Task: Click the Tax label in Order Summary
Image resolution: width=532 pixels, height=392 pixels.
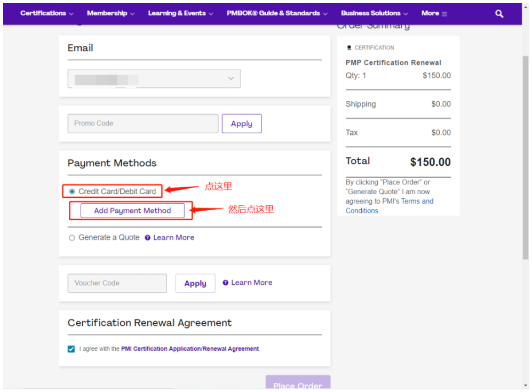Action: pyautogui.click(x=352, y=133)
